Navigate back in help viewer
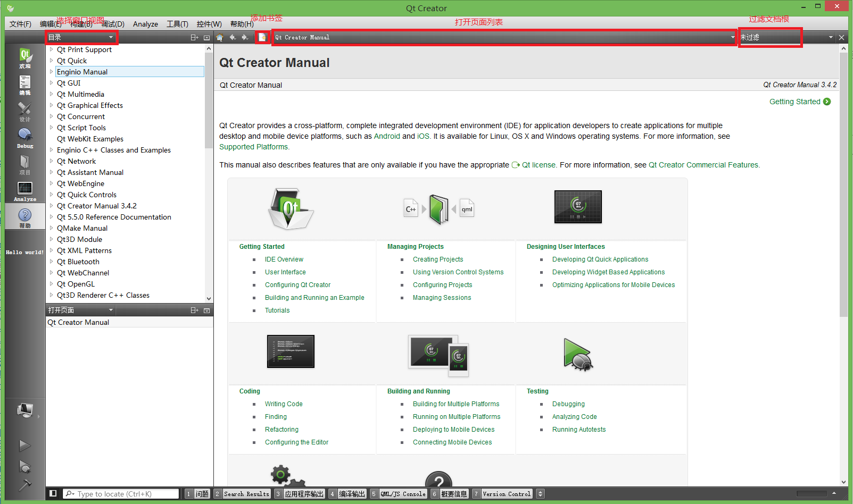 [x=233, y=37]
